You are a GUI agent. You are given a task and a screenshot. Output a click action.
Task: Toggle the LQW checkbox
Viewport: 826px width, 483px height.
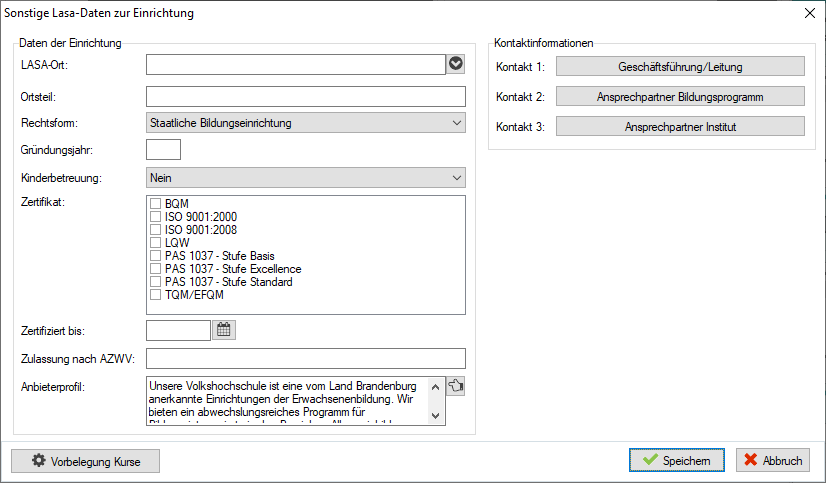coord(155,242)
